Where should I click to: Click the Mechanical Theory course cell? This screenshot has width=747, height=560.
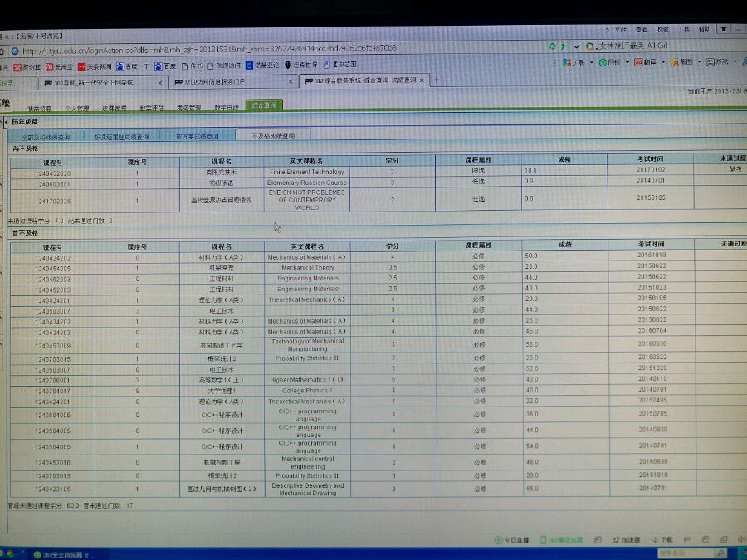pos(307,268)
